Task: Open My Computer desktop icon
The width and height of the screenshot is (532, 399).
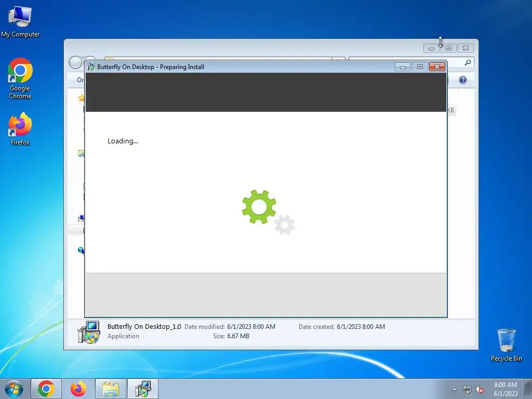Action: [x=20, y=21]
